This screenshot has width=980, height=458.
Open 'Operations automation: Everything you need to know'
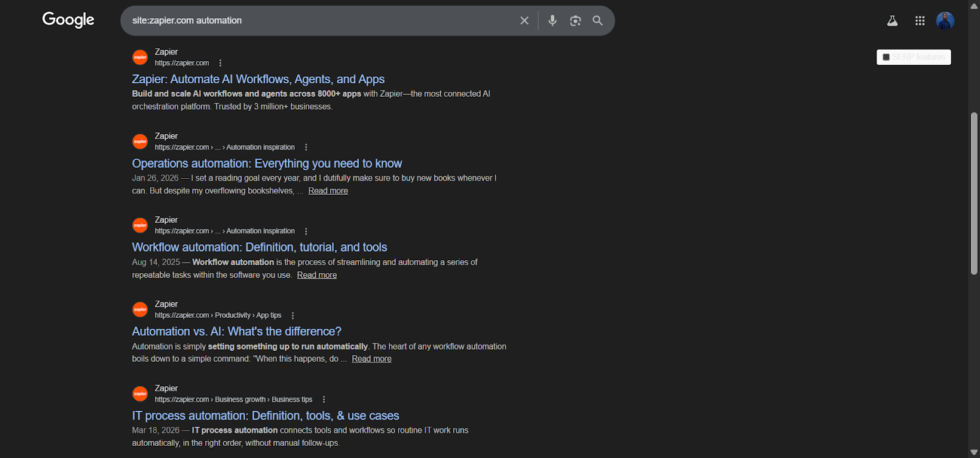267,163
